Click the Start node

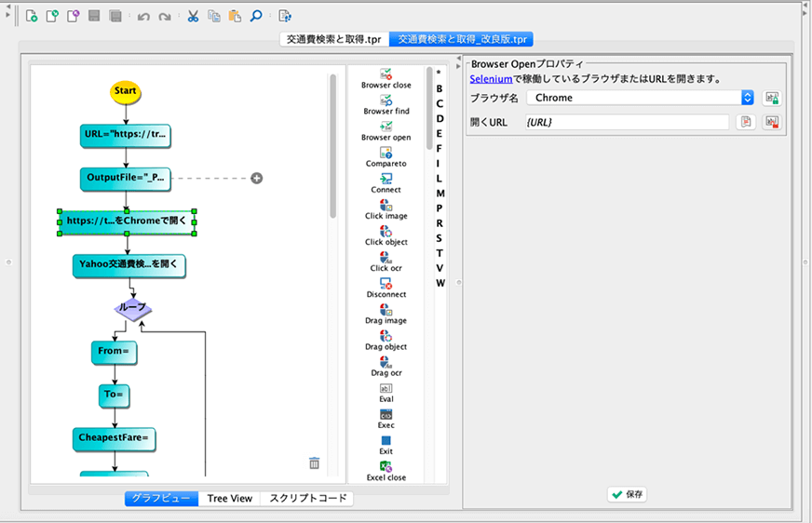point(126,91)
